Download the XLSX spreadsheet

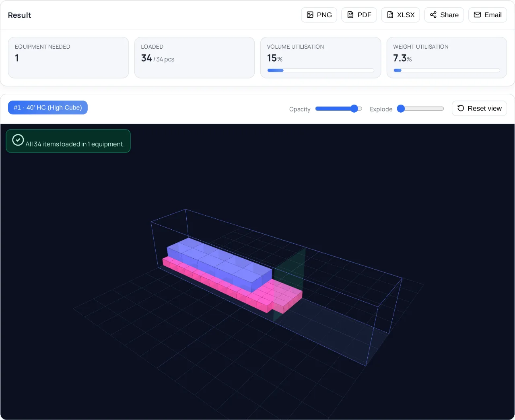pyautogui.click(x=400, y=15)
